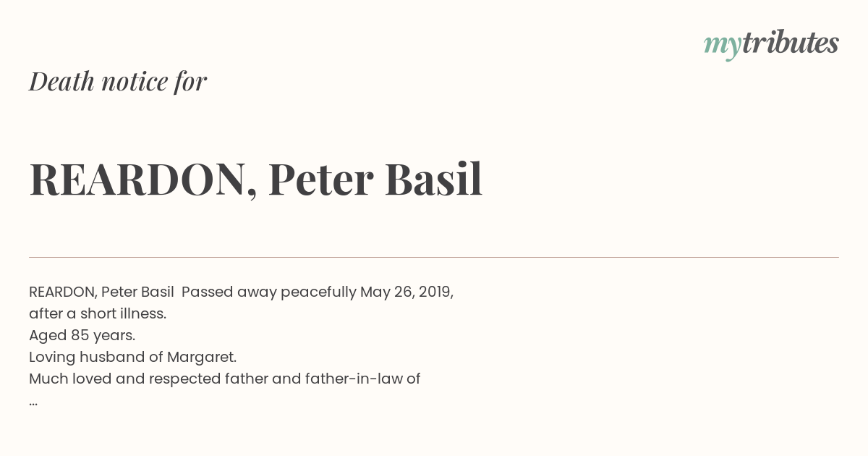The width and height of the screenshot is (868, 456).
Task: Click the "REARDON, Peter Basil" main heading
Action: tap(255, 180)
